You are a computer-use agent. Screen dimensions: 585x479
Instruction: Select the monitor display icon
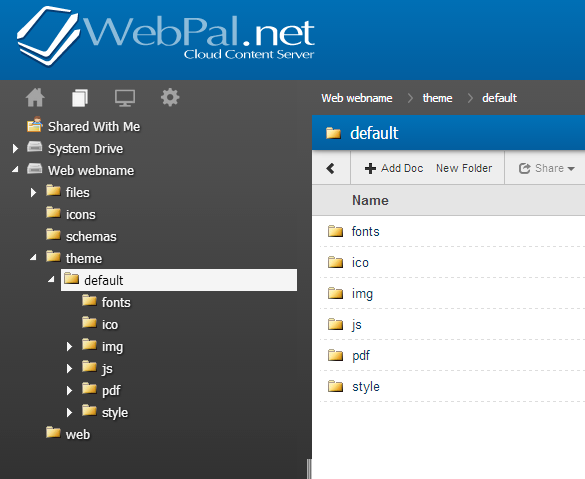pyautogui.click(x=125, y=98)
